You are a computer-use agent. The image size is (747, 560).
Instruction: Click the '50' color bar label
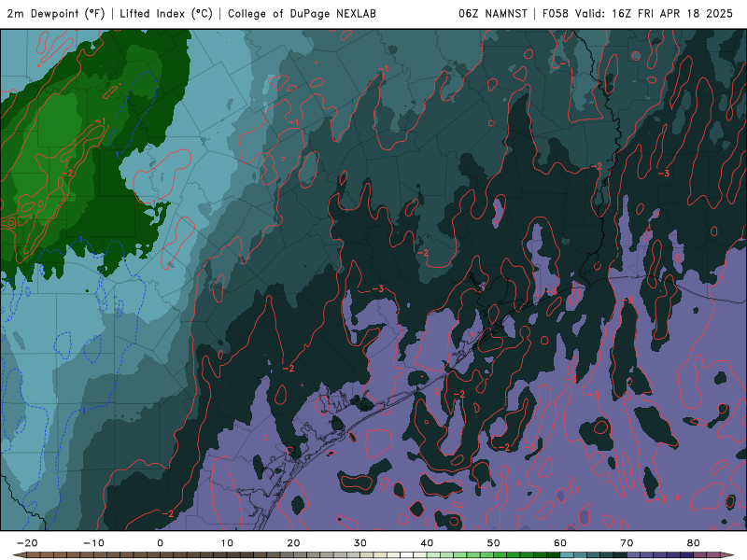click(494, 543)
